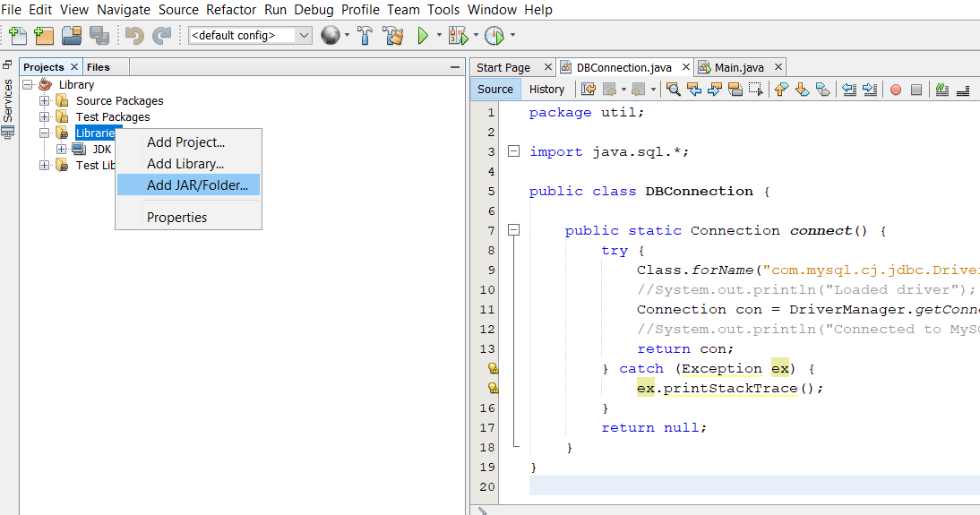
Task: Expand the Test Libraries node
Action: 45,166
